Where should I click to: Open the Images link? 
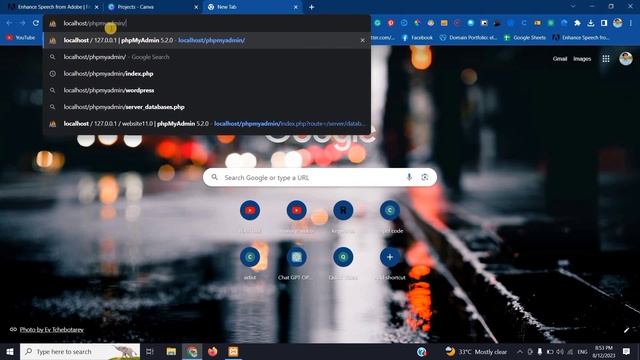pos(582,59)
